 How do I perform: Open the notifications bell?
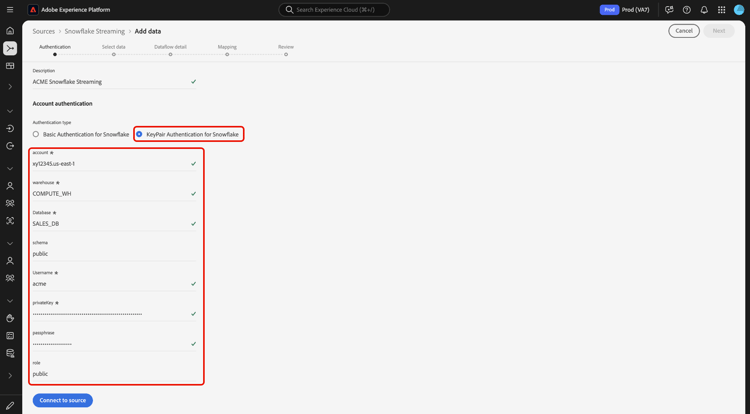[704, 10]
